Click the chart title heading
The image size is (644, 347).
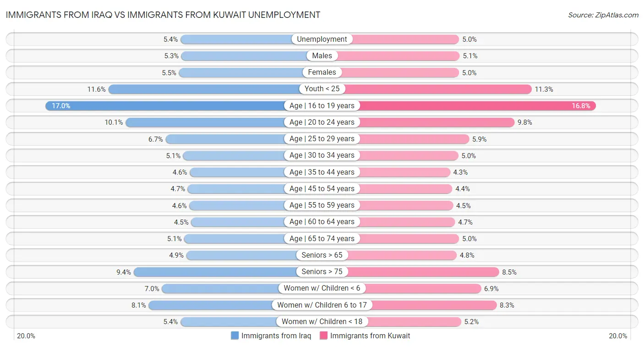point(163,15)
